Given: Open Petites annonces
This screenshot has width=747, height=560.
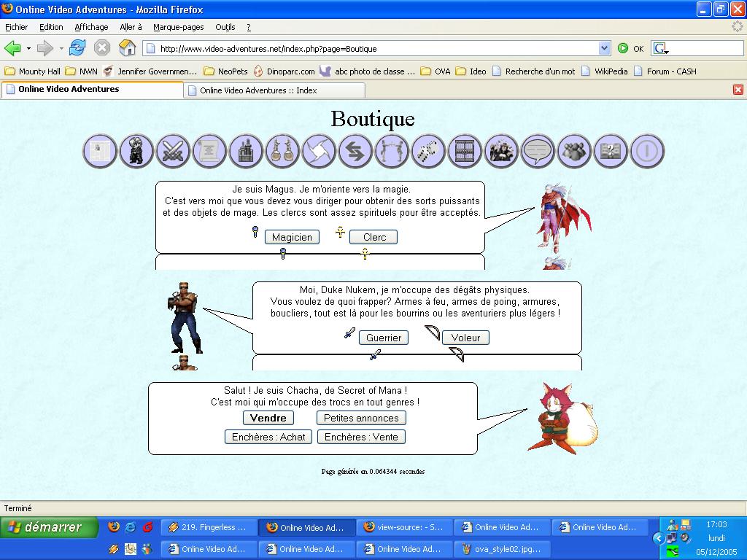Looking at the screenshot, I should click(x=361, y=418).
